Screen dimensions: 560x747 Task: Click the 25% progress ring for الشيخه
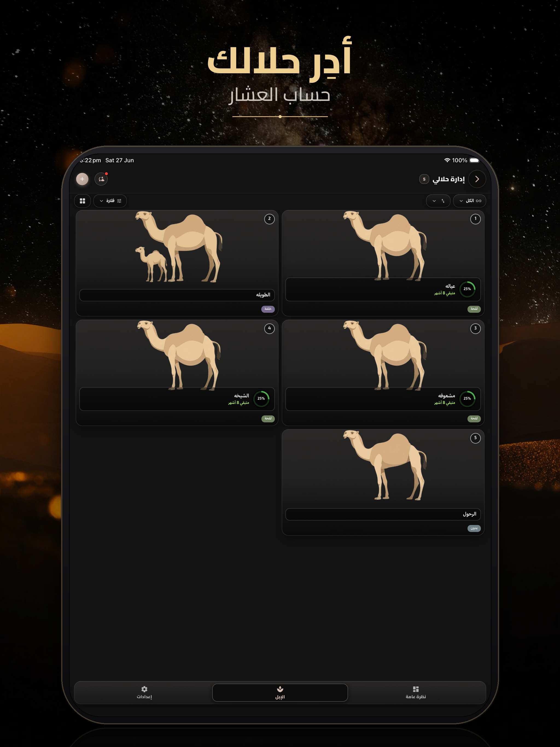pos(261,399)
